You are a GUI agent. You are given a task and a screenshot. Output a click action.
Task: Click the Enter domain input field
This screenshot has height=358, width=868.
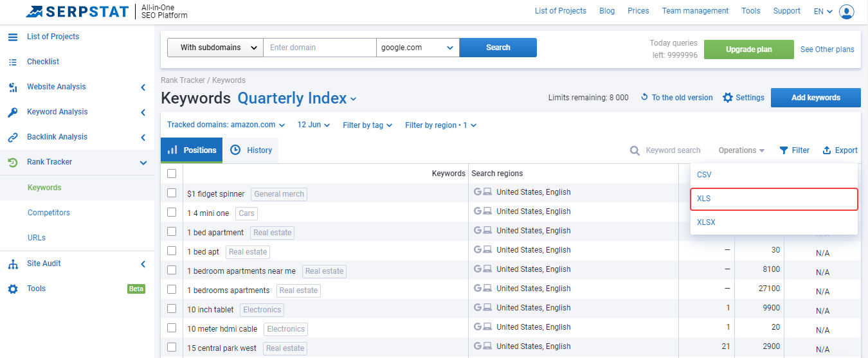[320, 48]
